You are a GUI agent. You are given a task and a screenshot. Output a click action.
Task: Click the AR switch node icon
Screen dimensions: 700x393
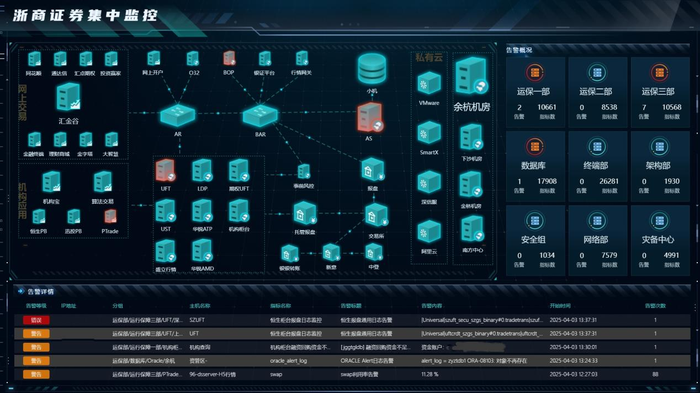(177, 115)
